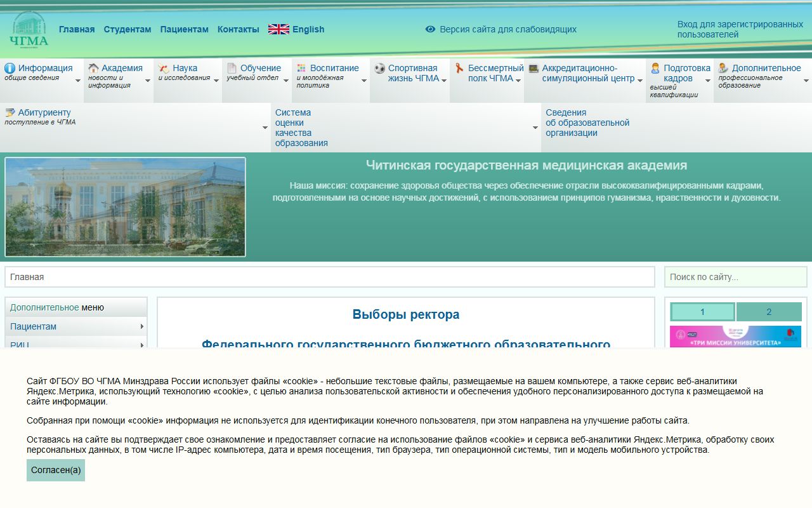Image resolution: width=812 pixels, height=508 pixels.
Task: Click the info icon beside Информация
Action: 10,68
